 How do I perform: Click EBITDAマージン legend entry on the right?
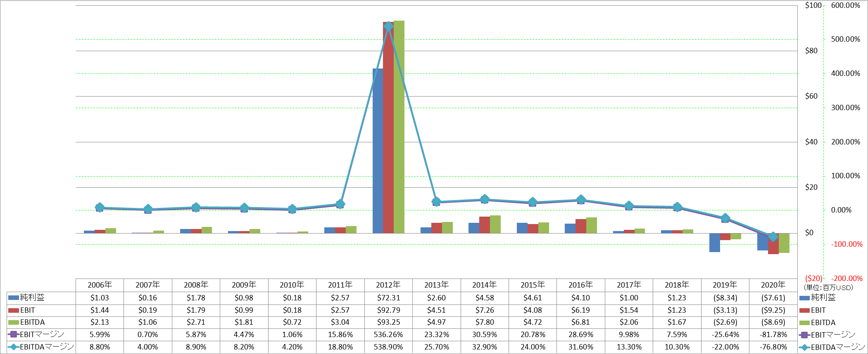pos(832,347)
